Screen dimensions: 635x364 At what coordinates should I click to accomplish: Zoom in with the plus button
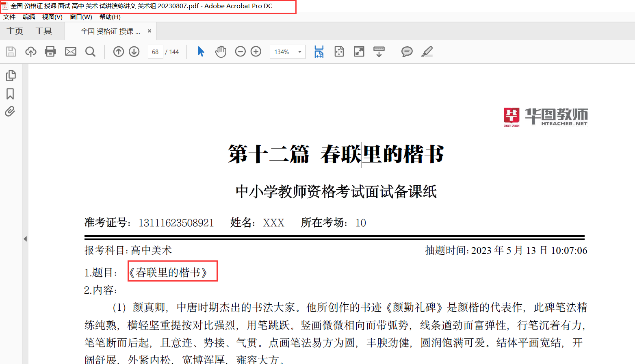(256, 52)
